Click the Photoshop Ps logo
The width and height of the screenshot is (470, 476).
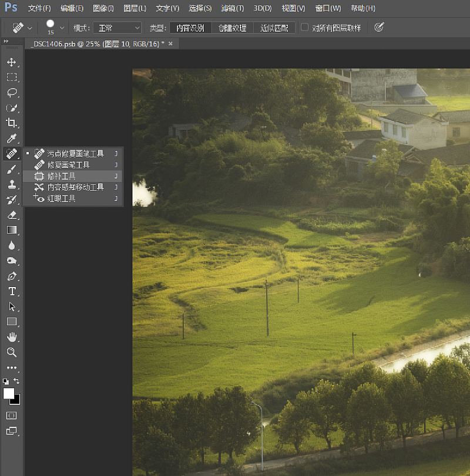pos(11,7)
